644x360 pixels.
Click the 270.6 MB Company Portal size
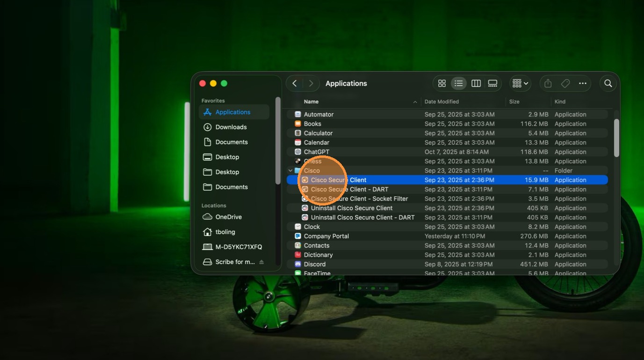[x=534, y=236]
